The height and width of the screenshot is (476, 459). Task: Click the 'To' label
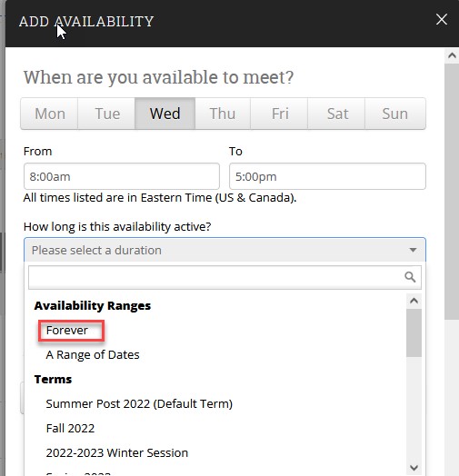235,151
